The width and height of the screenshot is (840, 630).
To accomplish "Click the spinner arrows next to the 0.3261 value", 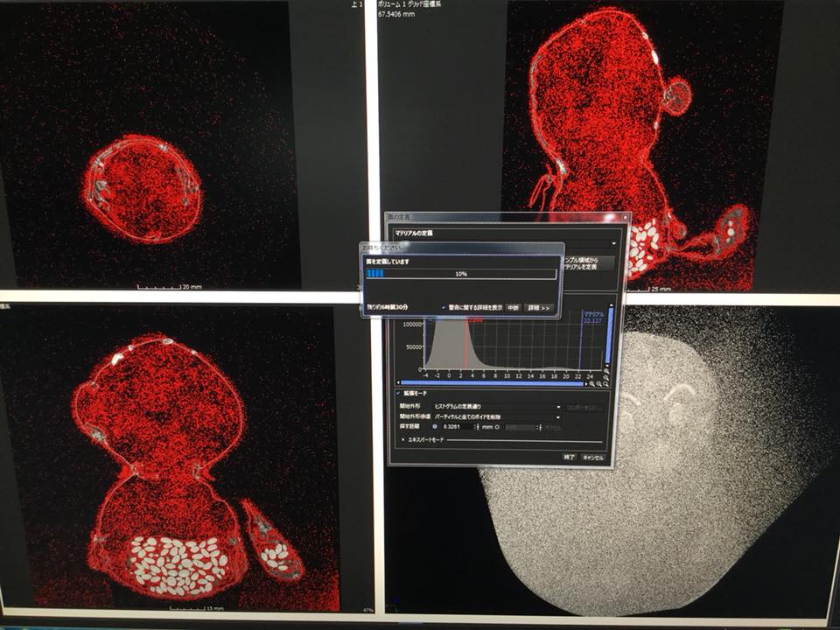I will point(477,427).
